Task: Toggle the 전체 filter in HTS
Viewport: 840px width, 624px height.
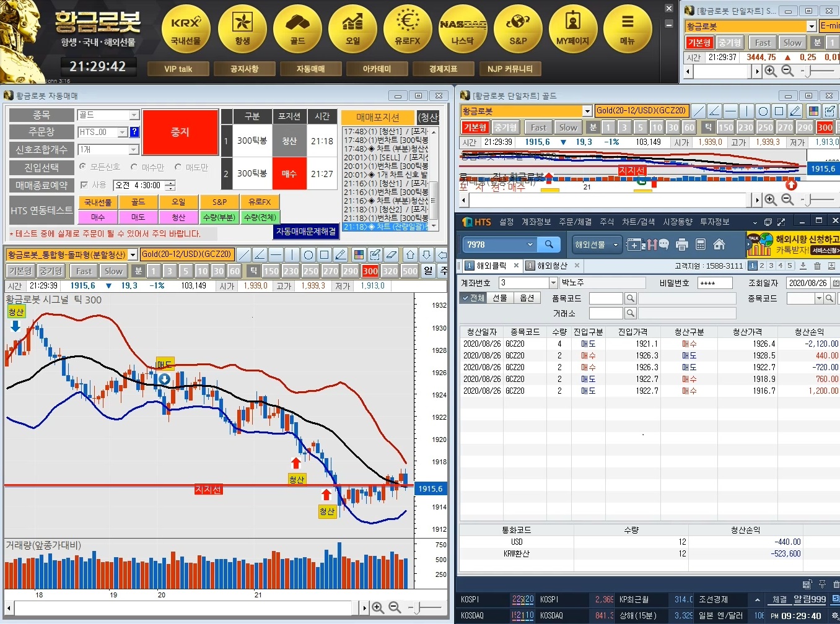Action: tap(473, 298)
